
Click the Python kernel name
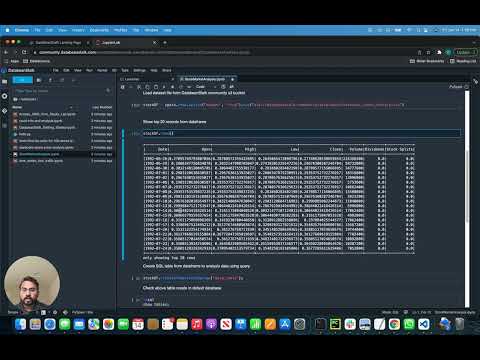(x=456, y=87)
